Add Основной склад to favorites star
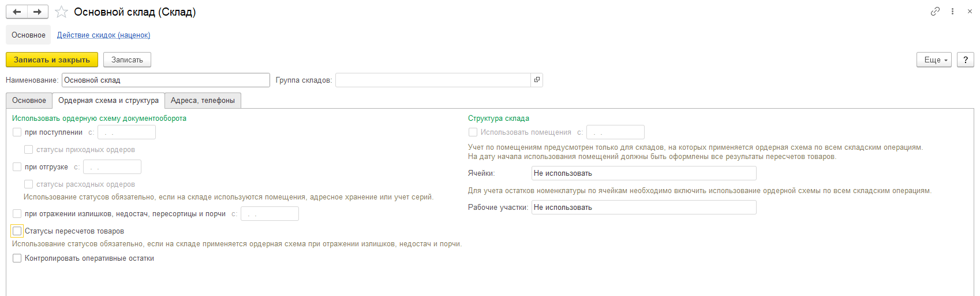This screenshot has height=296, width=980. [61, 12]
